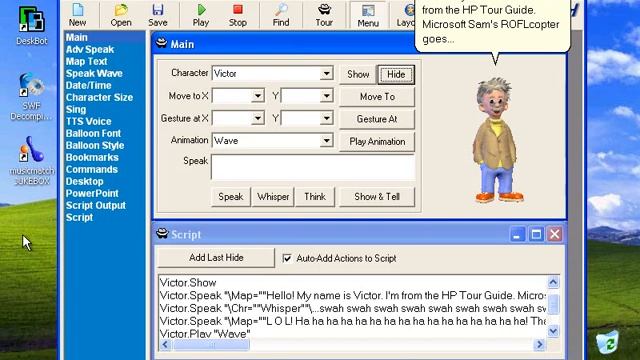Maximize the Script panel
Viewport: 640px width, 360px height.
tap(536, 235)
